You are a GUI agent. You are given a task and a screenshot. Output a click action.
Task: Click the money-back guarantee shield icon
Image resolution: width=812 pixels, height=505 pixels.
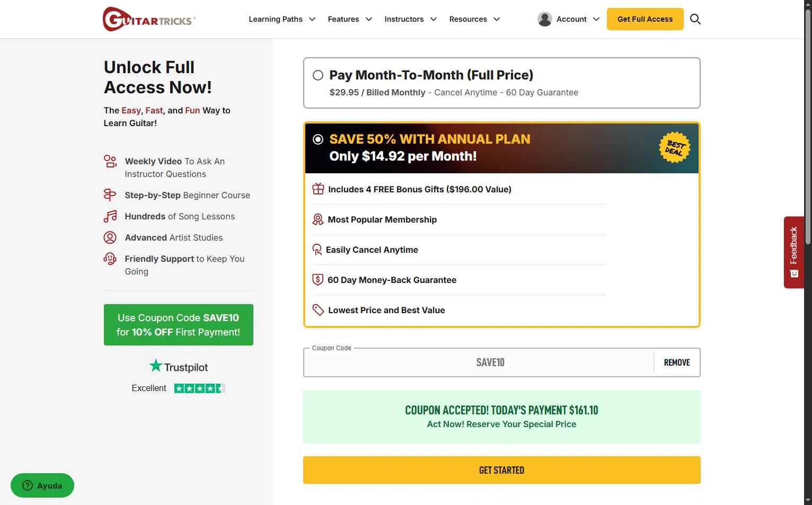pos(317,280)
